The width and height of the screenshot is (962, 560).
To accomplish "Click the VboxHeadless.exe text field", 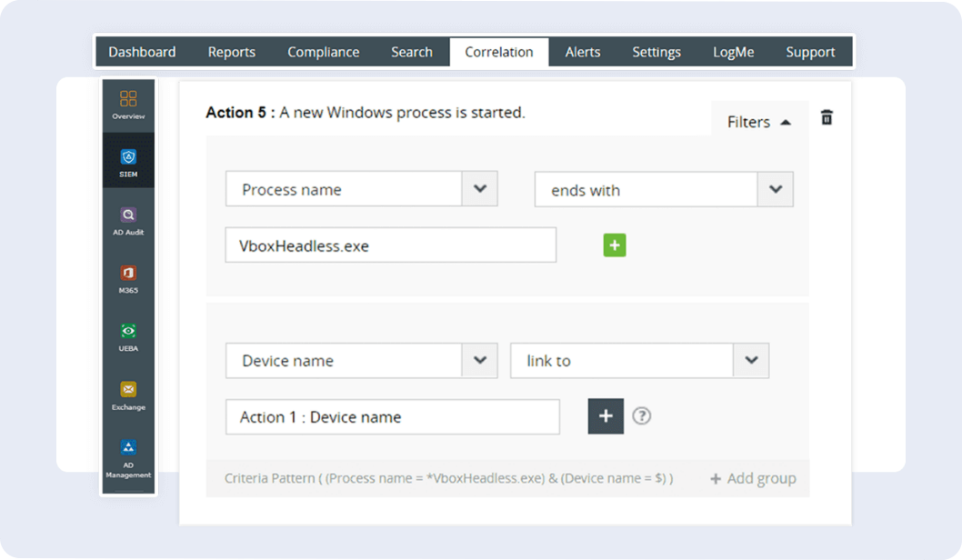I will (390, 245).
